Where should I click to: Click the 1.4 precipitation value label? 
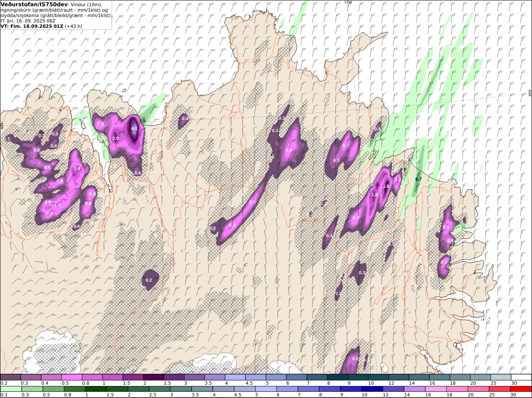coord(77,168)
